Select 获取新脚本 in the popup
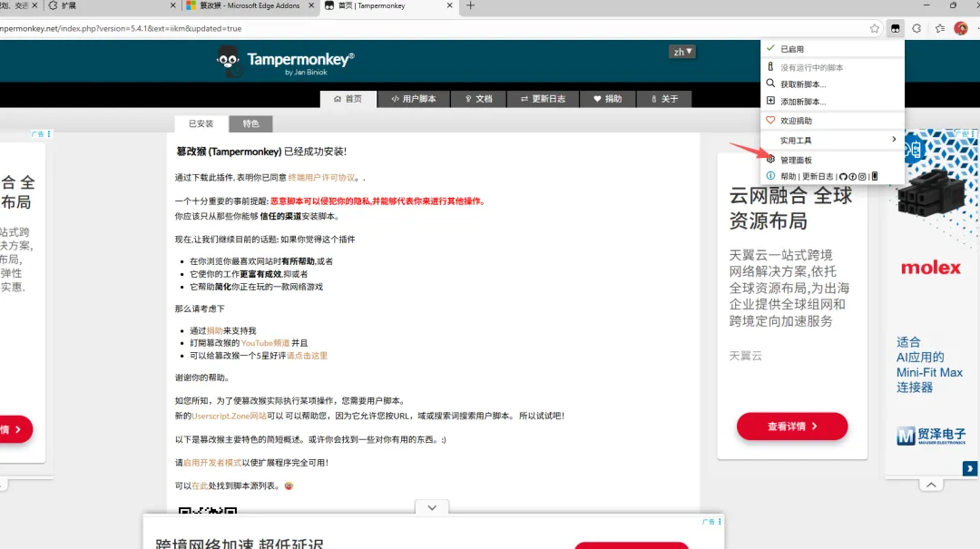Image resolution: width=980 pixels, height=549 pixels. (x=832, y=84)
